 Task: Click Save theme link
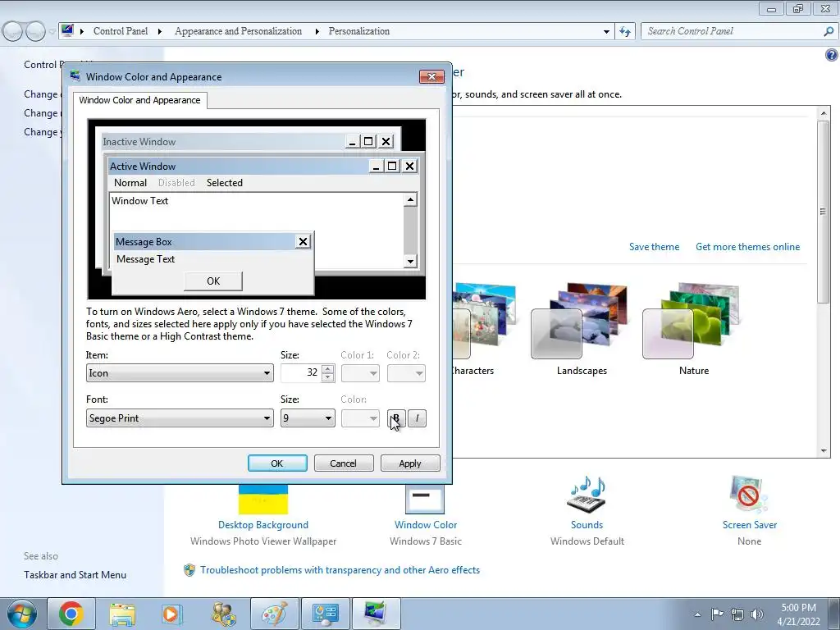[x=654, y=247]
